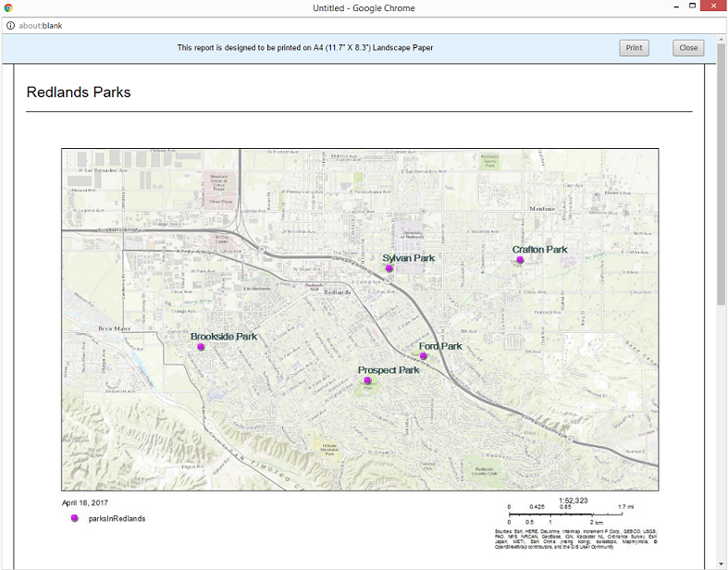Click the A4 Landscape Paper notice text

pos(305,48)
